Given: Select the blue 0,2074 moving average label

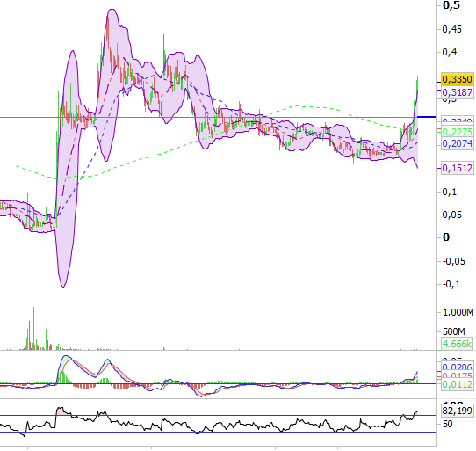Looking at the screenshot, I should pos(458,143).
